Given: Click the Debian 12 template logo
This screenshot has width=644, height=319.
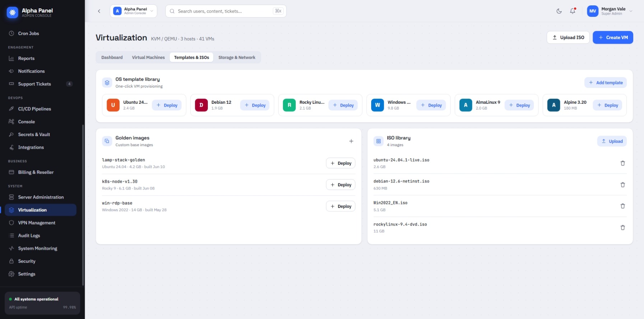Looking at the screenshot, I should point(201,105).
